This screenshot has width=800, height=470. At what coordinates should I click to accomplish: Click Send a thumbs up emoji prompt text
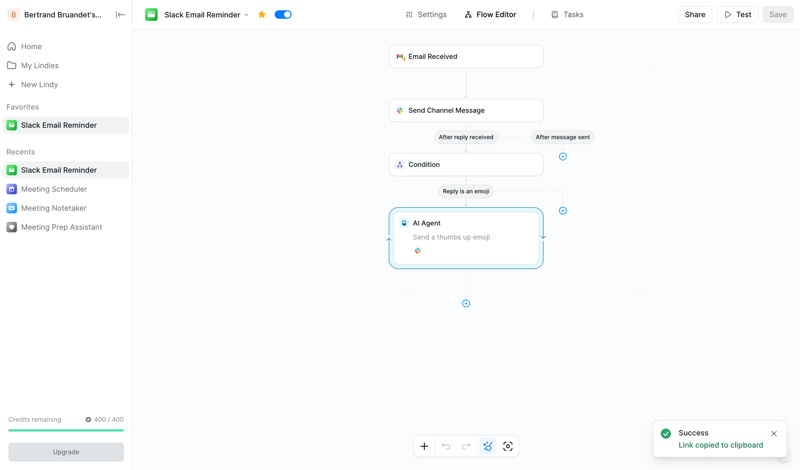click(x=452, y=237)
